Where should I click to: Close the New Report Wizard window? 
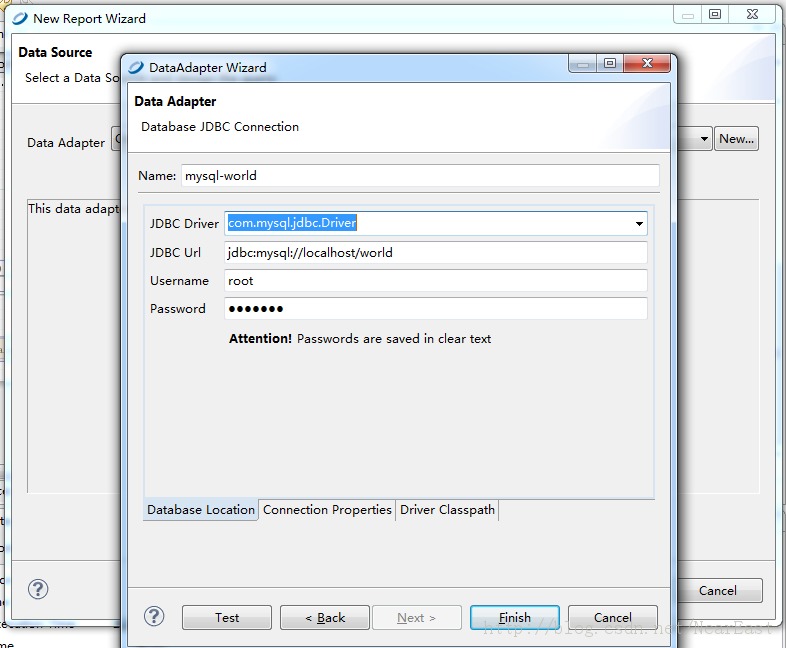752,15
